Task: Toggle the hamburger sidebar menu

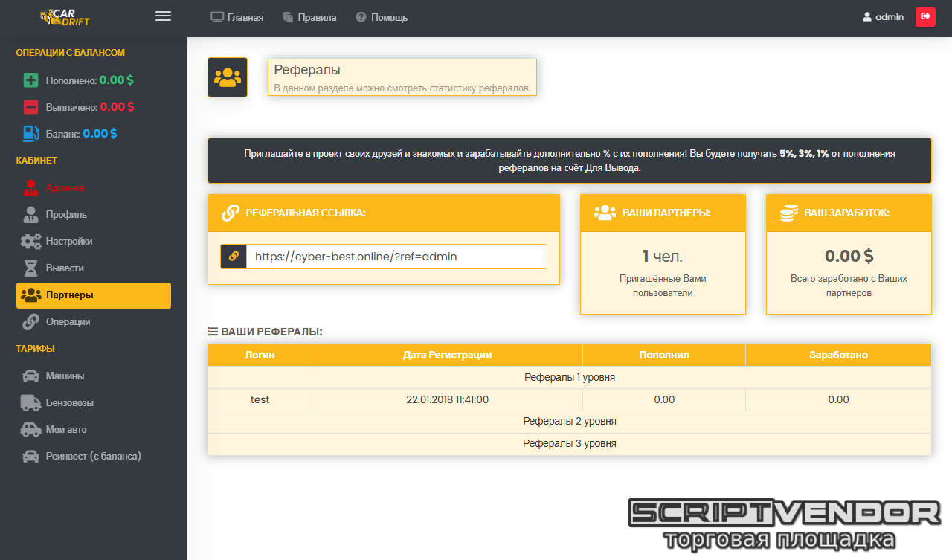Action: 164,16
